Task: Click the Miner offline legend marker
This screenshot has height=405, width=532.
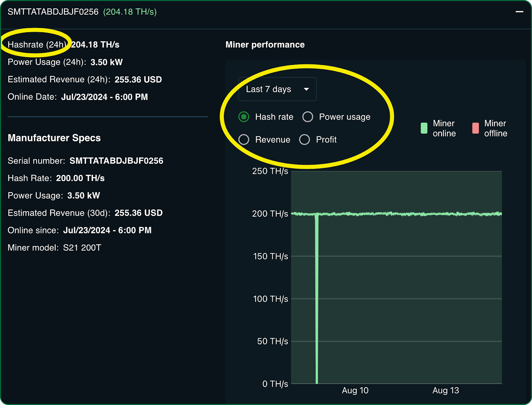Action: [x=475, y=128]
